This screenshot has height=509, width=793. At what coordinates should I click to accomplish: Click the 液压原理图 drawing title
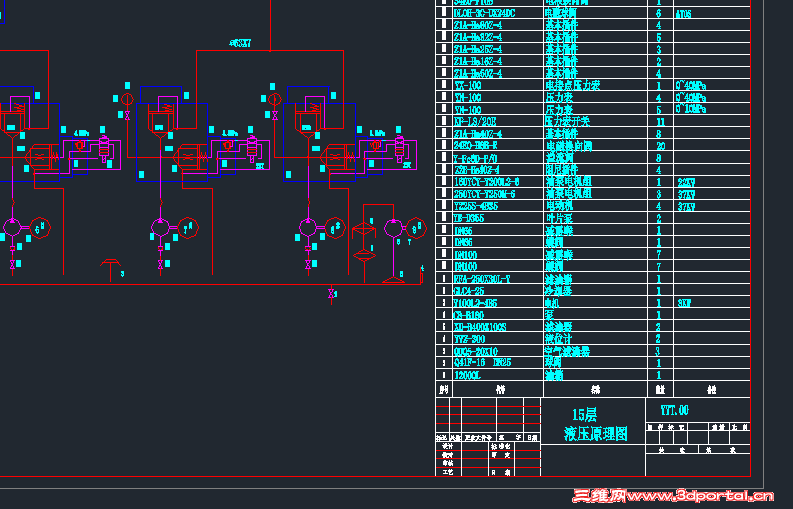click(x=596, y=434)
